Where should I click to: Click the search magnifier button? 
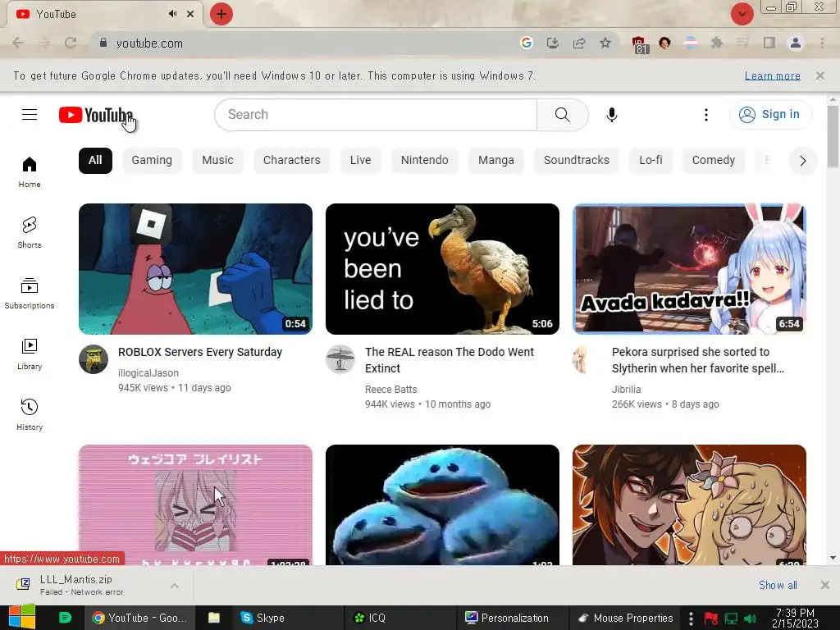click(x=562, y=115)
